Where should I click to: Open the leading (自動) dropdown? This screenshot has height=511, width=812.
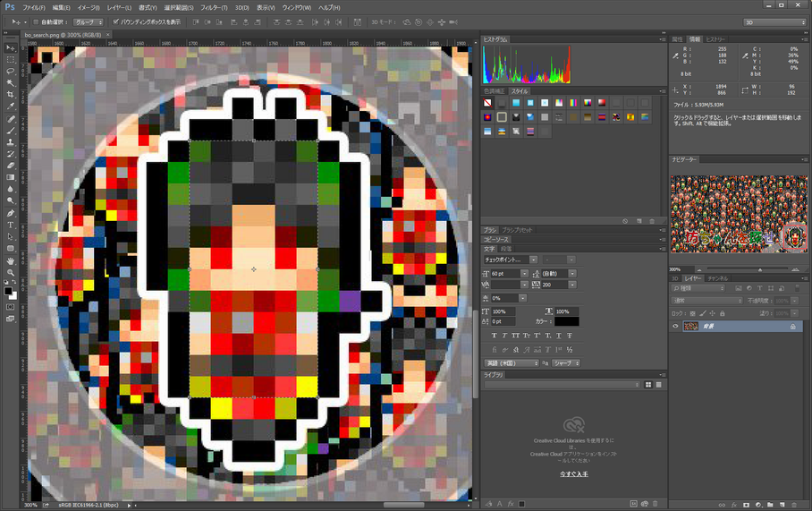572,273
